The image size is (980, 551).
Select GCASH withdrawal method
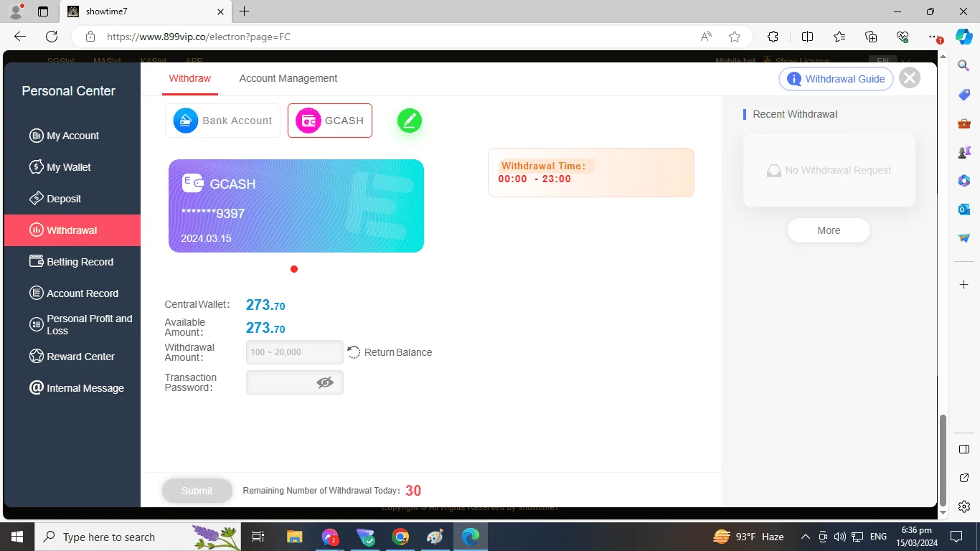click(x=330, y=121)
